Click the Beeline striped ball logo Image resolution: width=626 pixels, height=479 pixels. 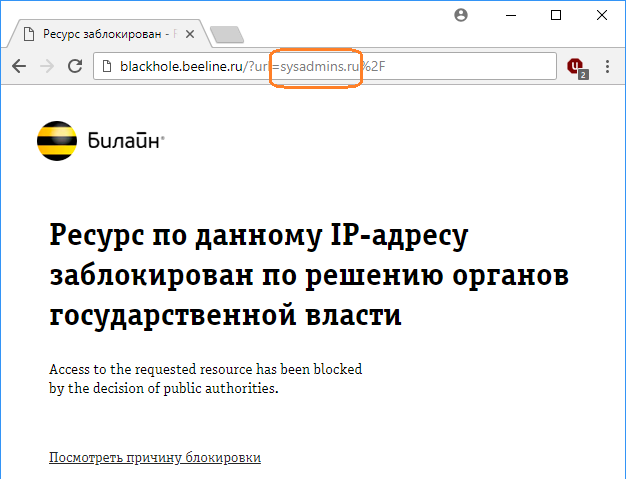57,141
